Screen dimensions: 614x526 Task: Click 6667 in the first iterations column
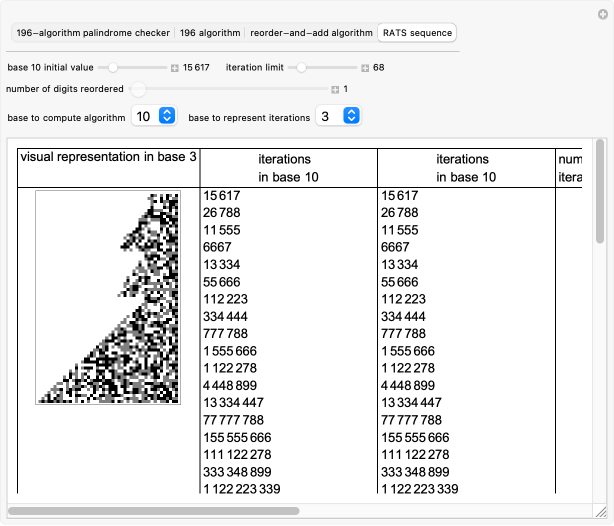217,247
